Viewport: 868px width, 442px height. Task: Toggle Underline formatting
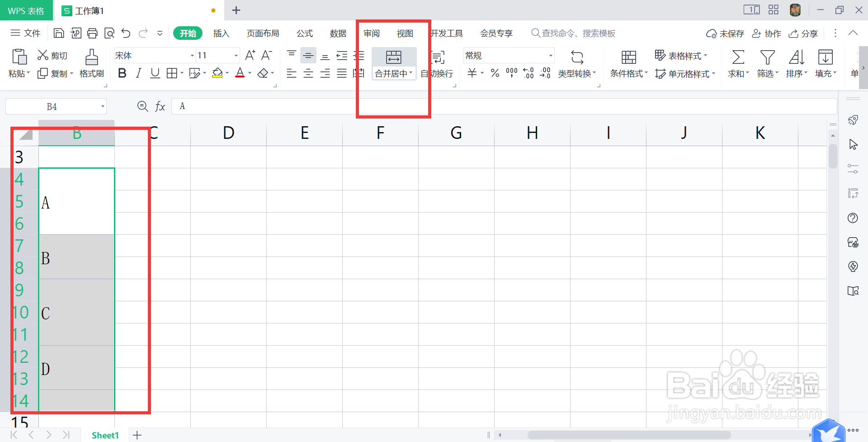(155, 73)
